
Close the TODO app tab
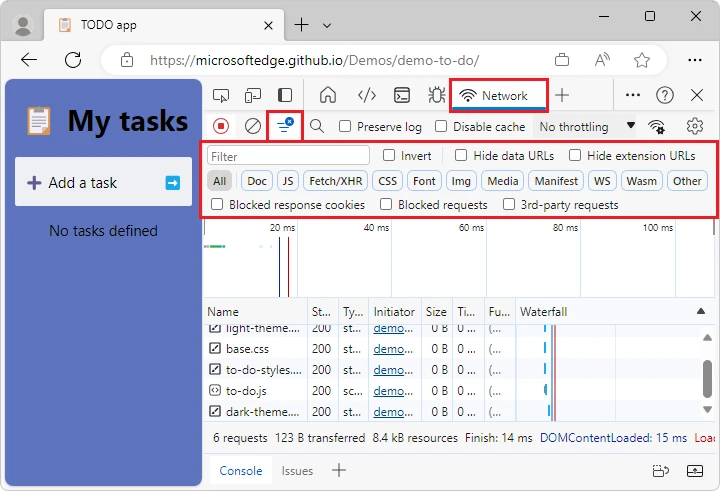coord(269,25)
